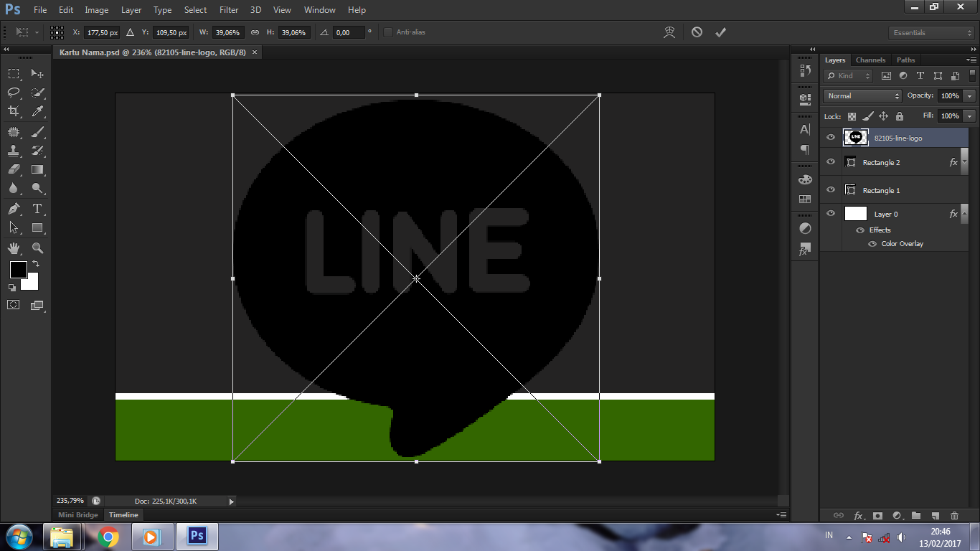Select the Hand tool

tap(14, 248)
